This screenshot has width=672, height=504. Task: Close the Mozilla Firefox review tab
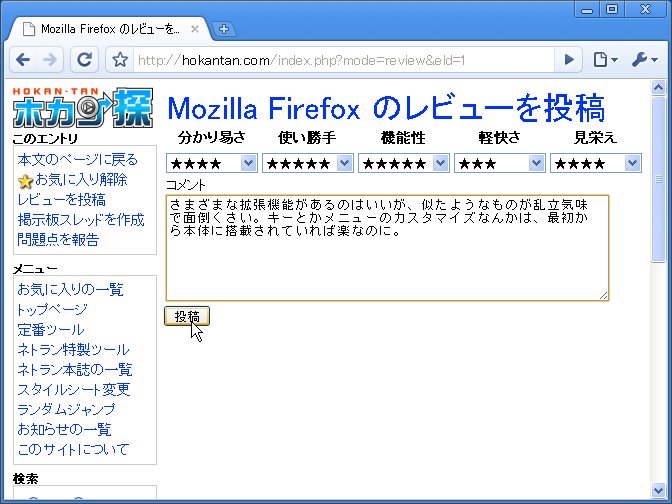195,29
